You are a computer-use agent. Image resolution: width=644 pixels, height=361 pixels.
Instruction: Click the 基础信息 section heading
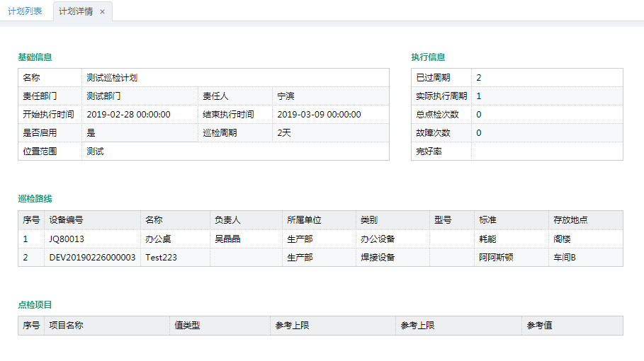point(35,57)
